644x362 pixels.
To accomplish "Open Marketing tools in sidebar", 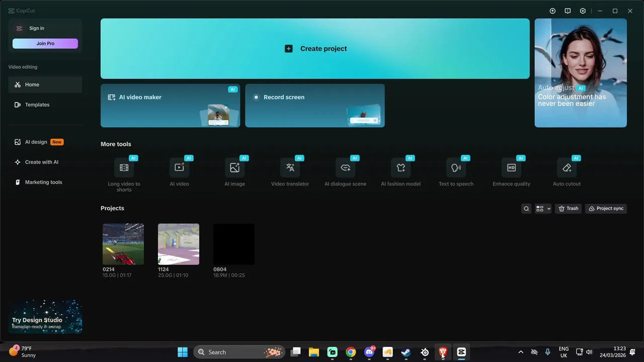I will point(45,182).
